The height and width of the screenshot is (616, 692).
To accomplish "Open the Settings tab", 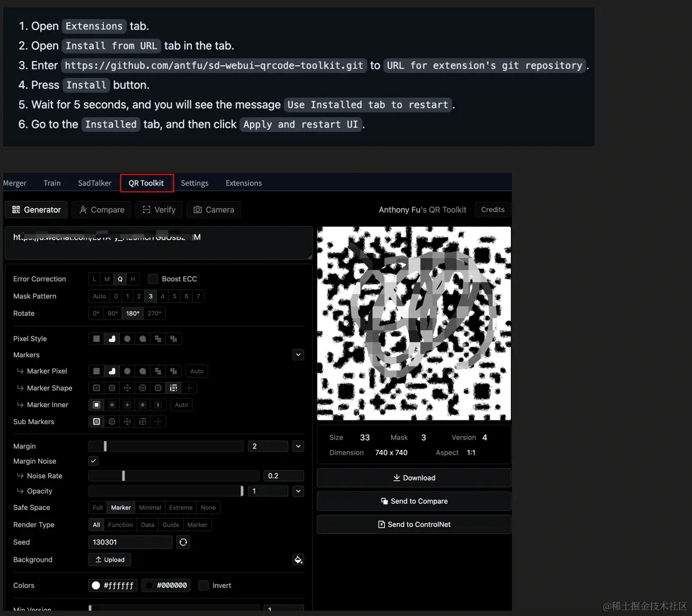I will (194, 183).
